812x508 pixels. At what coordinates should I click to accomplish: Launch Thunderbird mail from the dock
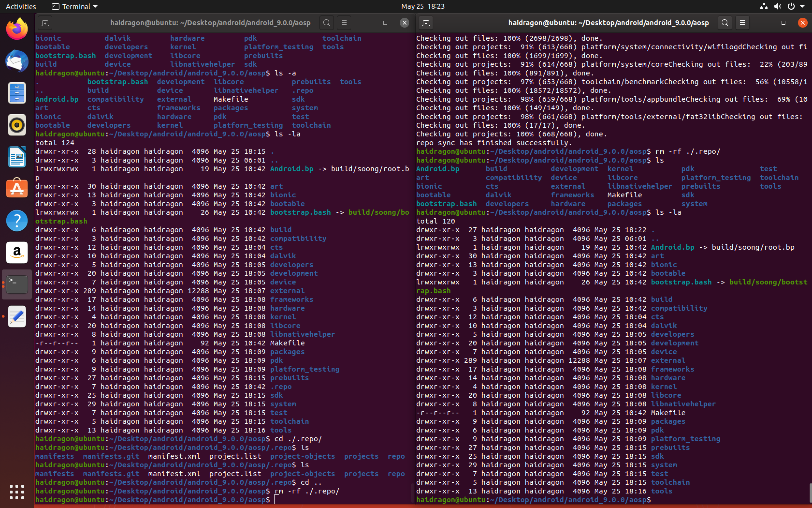(17, 61)
